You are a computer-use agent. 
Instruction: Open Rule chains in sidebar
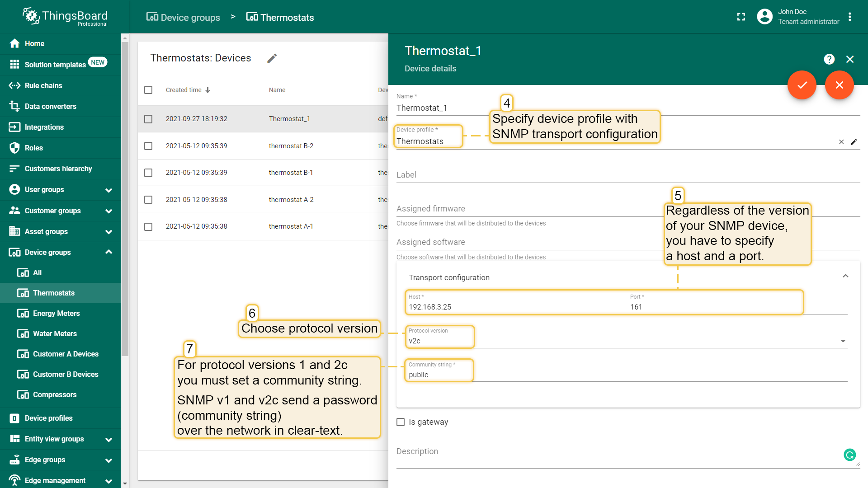(x=43, y=85)
